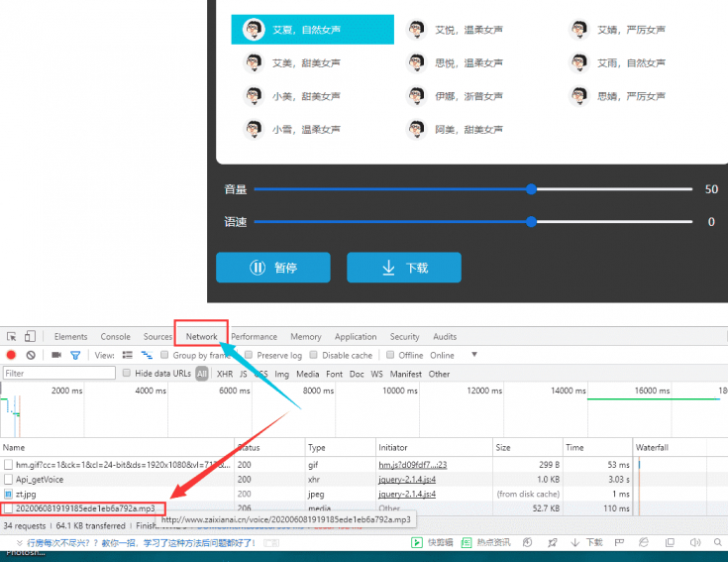Click the 语速 speed slider handle

[x=531, y=222]
